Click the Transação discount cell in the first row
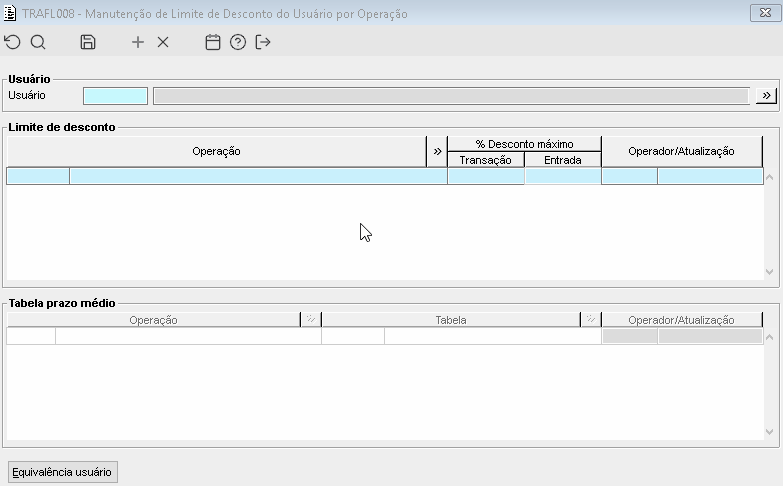 click(486, 176)
